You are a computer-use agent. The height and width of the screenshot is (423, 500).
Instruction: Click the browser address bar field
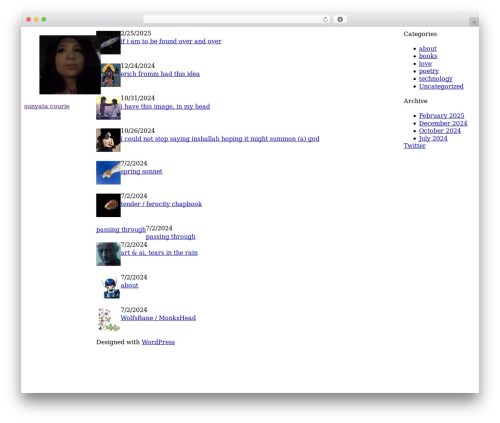coord(237,19)
